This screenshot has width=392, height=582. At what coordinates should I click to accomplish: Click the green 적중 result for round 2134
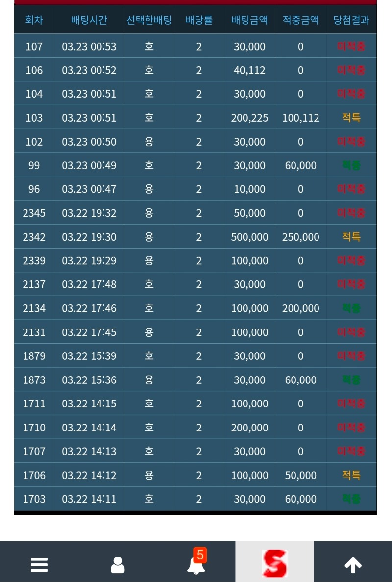click(351, 308)
